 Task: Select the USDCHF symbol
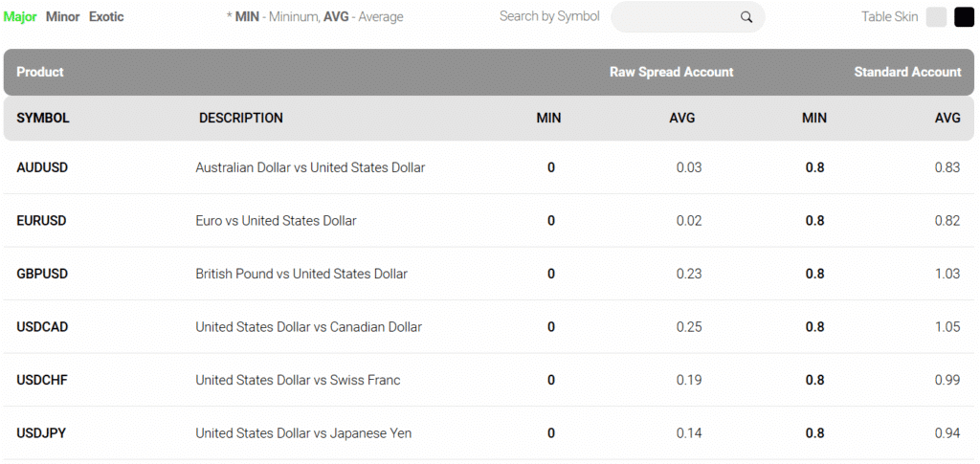pos(42,380)
